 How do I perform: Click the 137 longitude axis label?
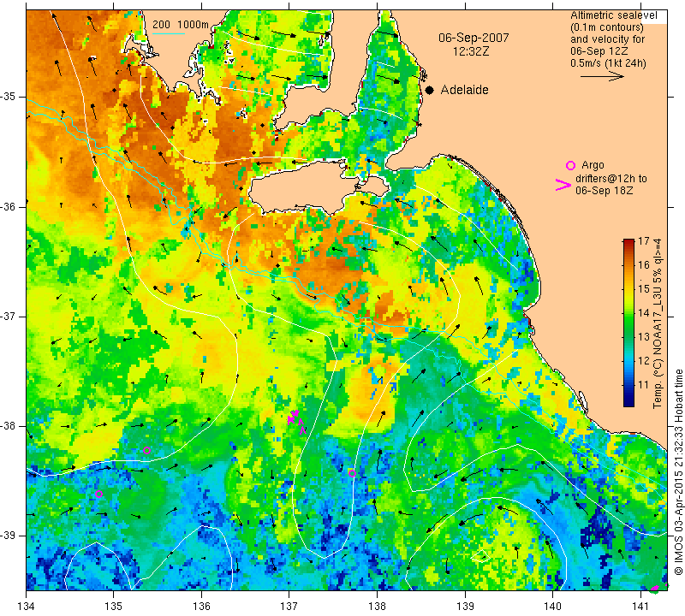click(x=289, y=606)
